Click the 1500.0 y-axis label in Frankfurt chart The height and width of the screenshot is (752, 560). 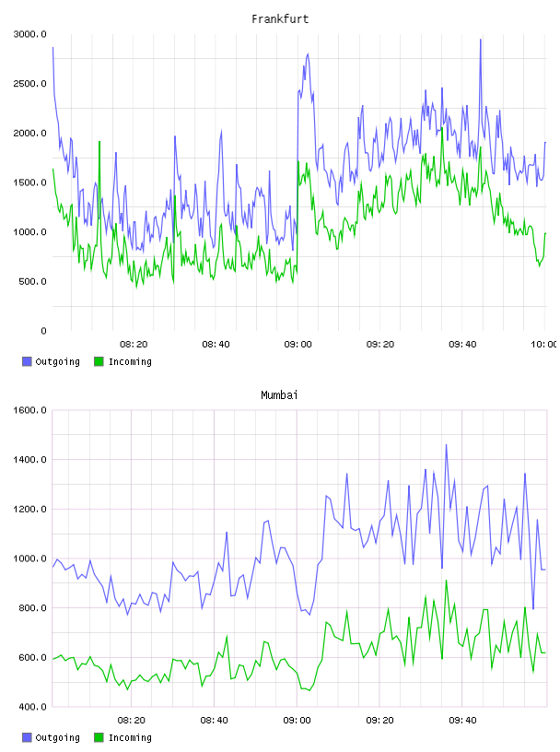coord(29,182)
